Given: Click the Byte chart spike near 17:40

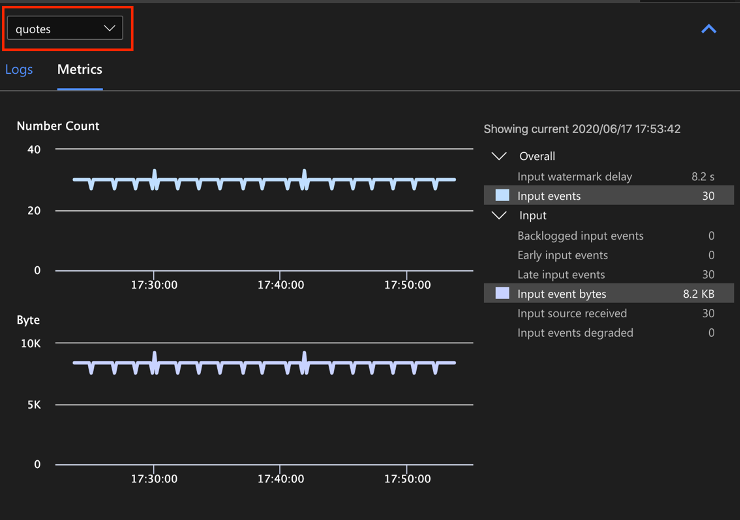Looking at the screenshot, I should [x=304, y=358].
